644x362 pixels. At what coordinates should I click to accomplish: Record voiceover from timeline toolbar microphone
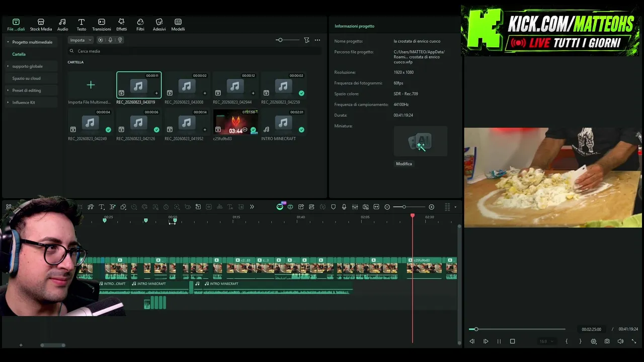tap(344, 207)
